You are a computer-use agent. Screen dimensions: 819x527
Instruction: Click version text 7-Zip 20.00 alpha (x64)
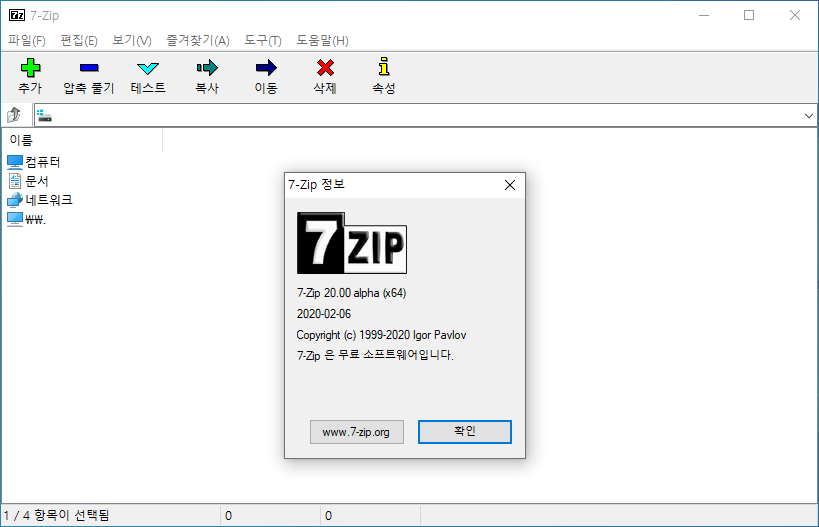(352, 293)
